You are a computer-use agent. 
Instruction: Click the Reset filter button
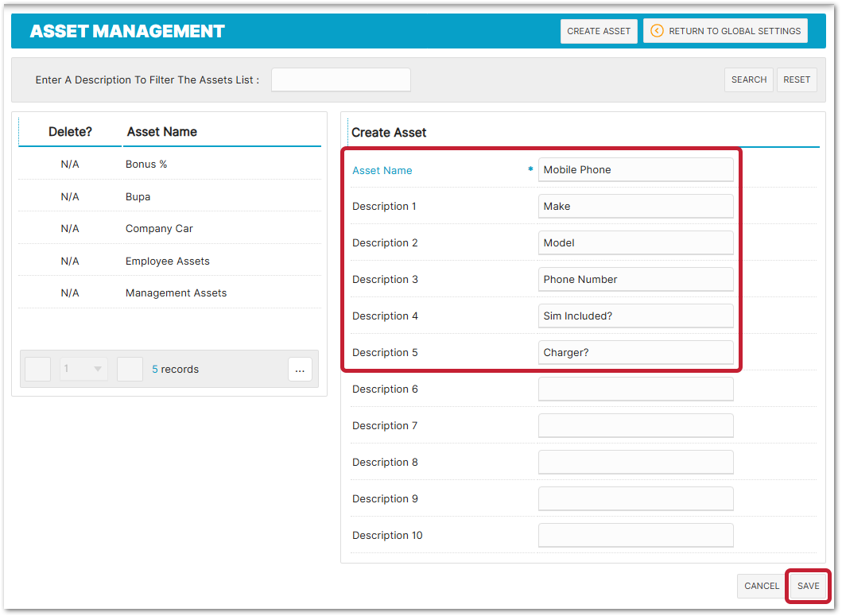pyautogui.click(x=797, y=79)
